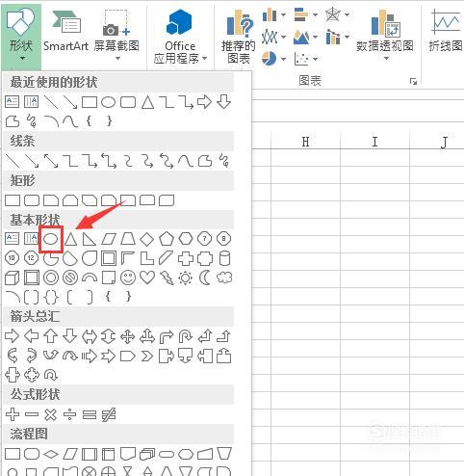
Task: Choose the cross shape in 基本形状
Action: pos(186,258)
